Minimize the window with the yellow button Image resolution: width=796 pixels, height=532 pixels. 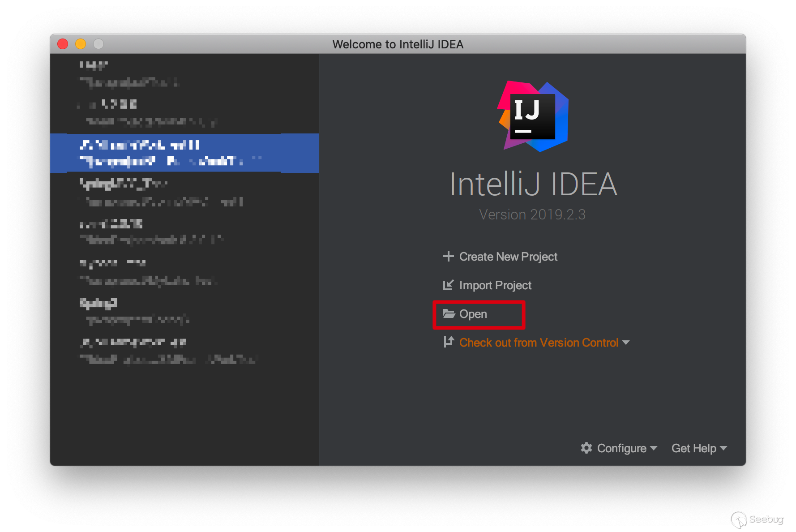point(81,44)
